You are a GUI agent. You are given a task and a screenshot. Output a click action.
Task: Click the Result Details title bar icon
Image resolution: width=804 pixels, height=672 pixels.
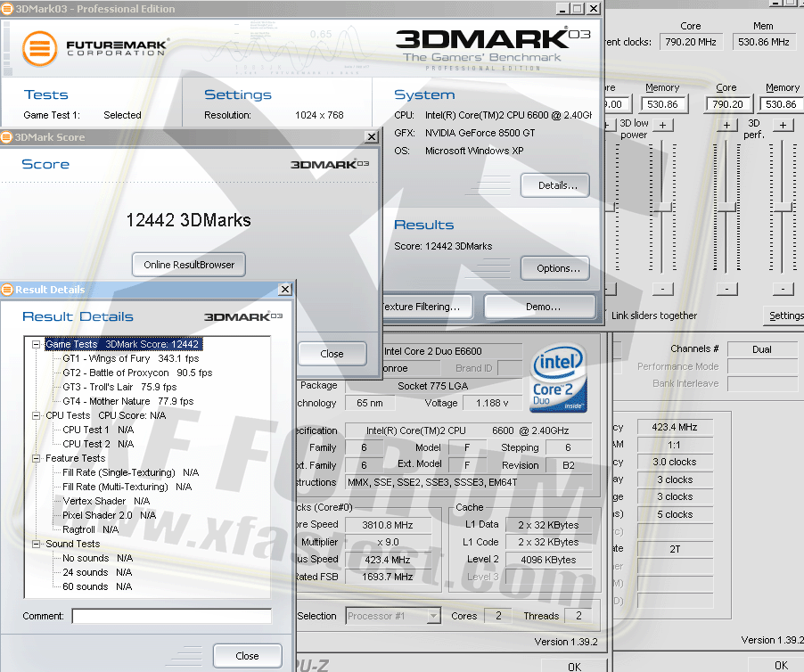[7, 290]
